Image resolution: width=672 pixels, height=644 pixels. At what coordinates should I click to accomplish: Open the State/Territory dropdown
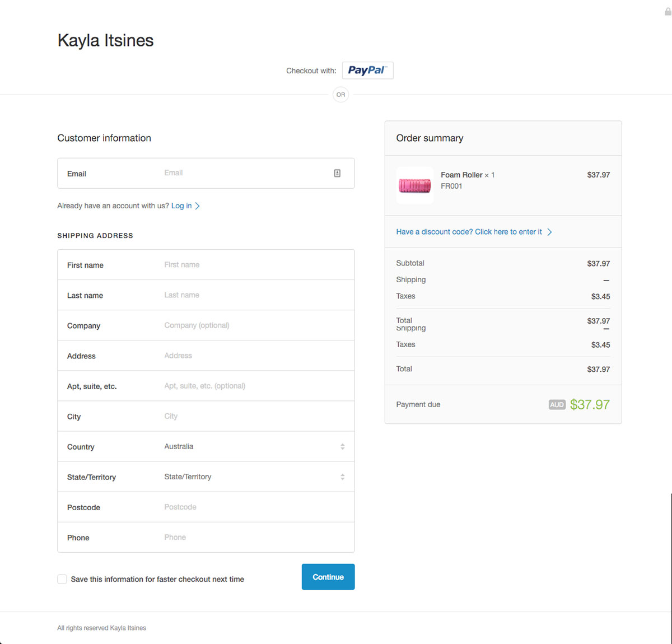[206, 477]
